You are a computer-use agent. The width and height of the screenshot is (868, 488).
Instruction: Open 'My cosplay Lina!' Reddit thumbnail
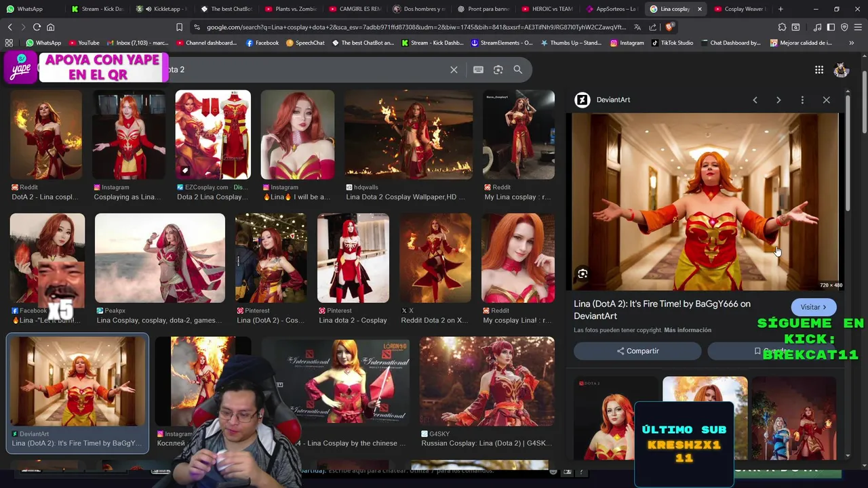[518, 258]
